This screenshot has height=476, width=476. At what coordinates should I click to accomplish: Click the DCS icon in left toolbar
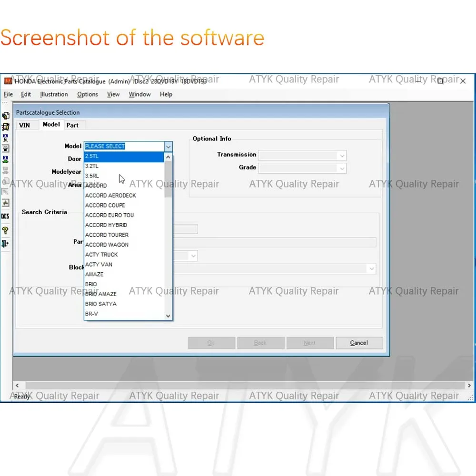click(5, 216)
